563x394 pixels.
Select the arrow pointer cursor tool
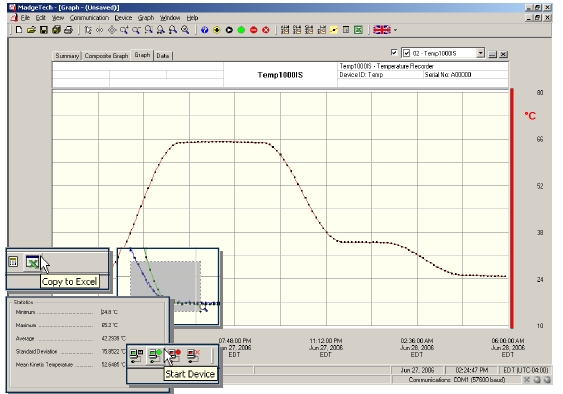(88, 30)
